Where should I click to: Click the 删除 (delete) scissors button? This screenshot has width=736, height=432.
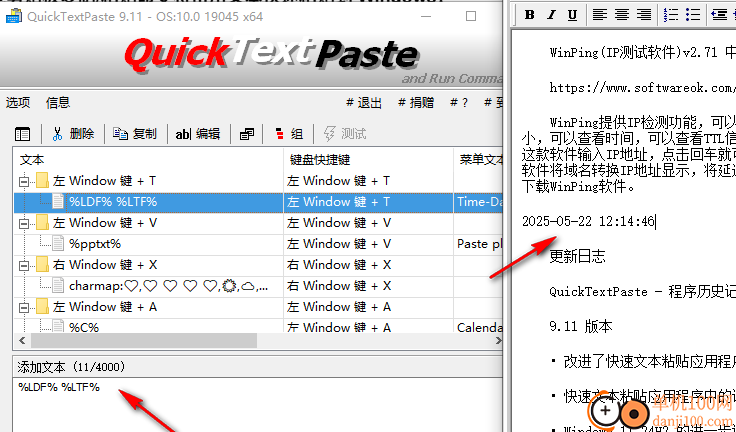coord(73,134)
